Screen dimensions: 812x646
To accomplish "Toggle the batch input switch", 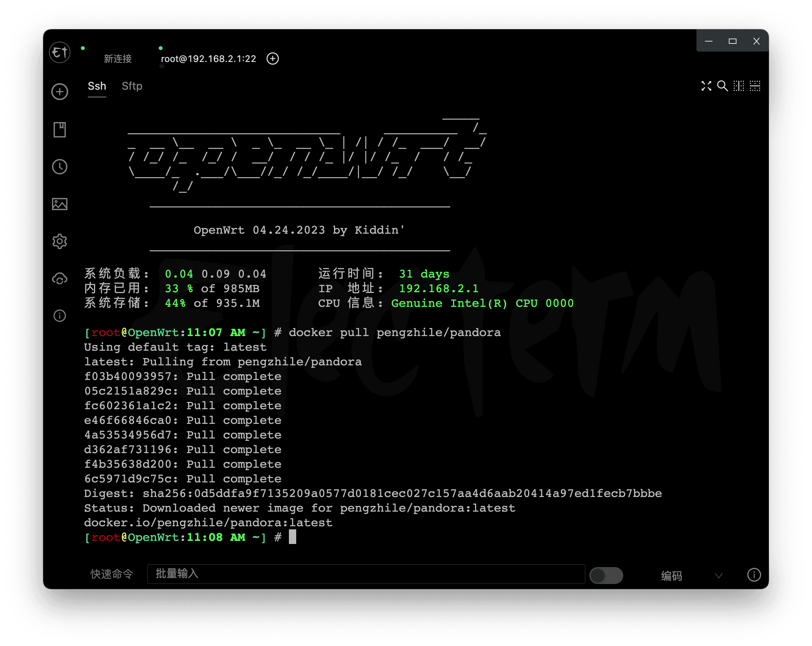I will pos(606,576).
